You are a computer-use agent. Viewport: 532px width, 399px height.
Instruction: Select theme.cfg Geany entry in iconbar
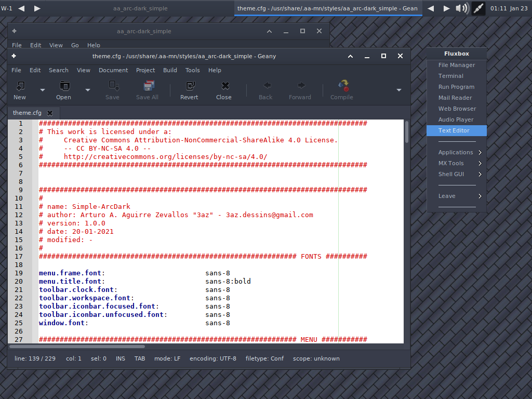click(x=328, y=8)
